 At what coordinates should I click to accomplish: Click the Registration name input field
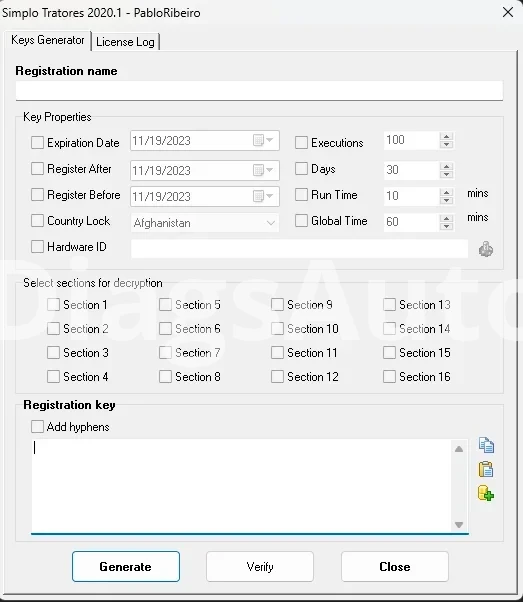(259, 91)
